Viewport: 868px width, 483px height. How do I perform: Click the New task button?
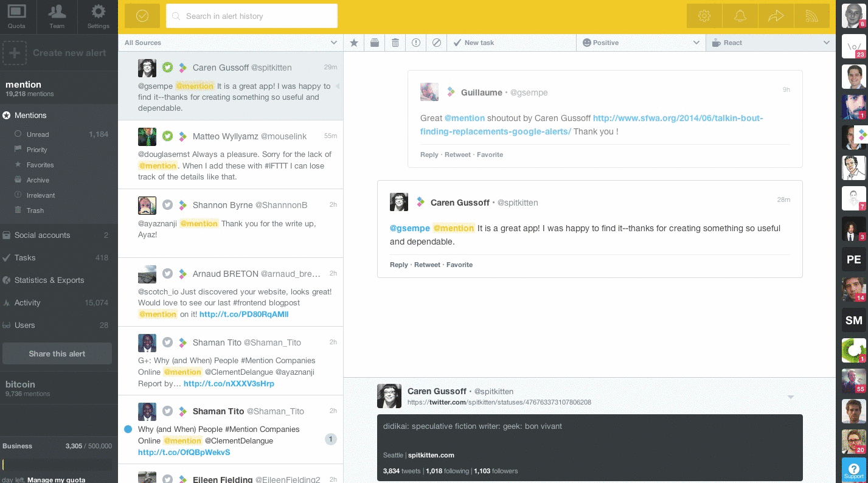click(x=512, y=43)
